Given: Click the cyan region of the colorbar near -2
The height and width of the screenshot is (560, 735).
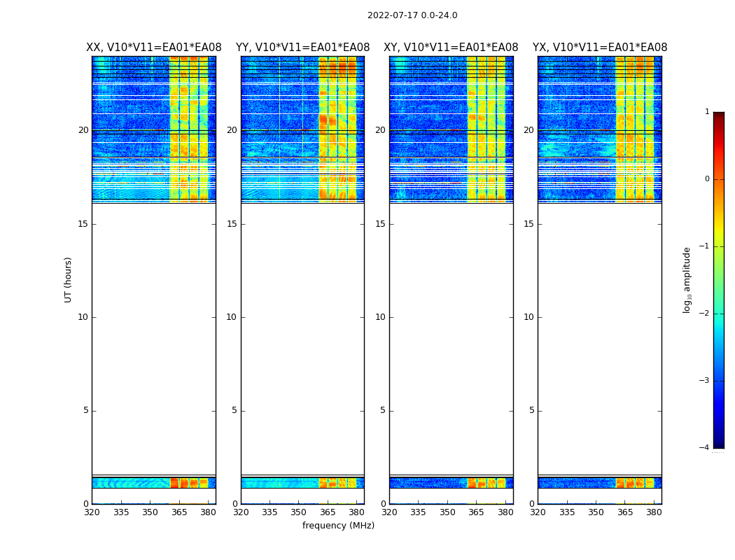Looking at the screenshot, I should (719, 311).
